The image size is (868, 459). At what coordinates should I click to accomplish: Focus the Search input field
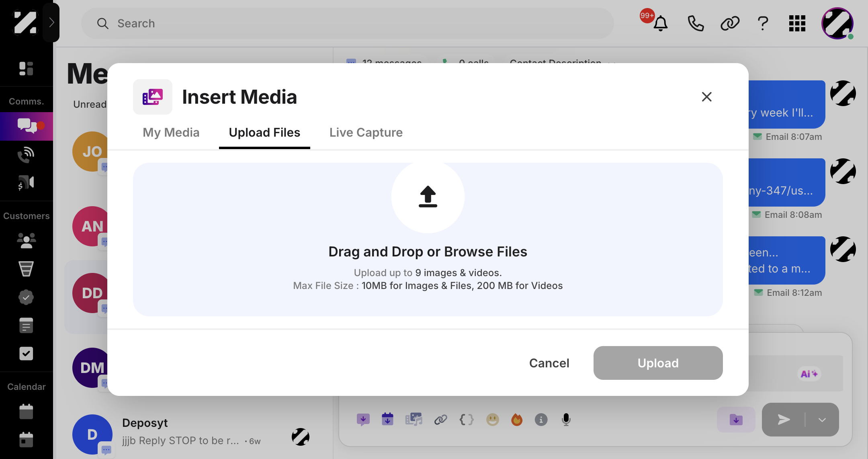pos(347,23)
